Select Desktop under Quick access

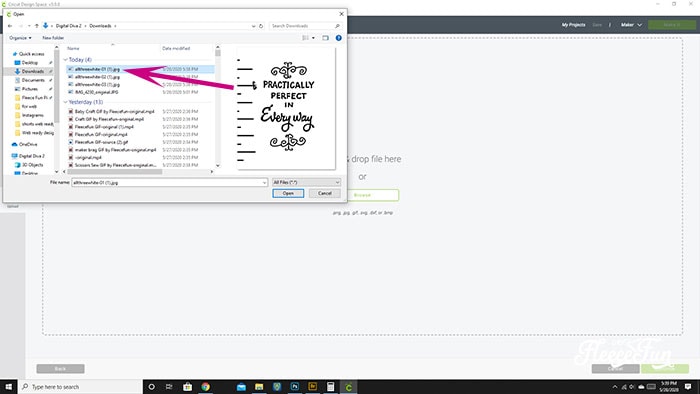pos(29,63)
